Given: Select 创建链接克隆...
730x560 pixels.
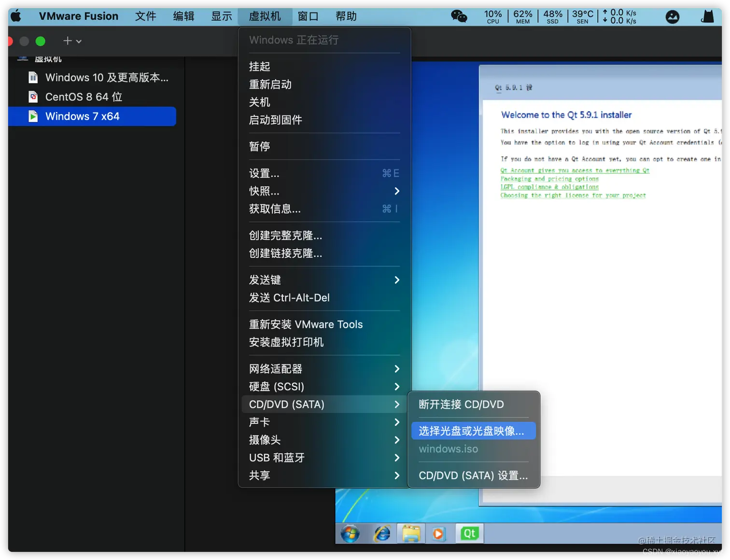Looking at the screenshot, I should pos(324,253).
